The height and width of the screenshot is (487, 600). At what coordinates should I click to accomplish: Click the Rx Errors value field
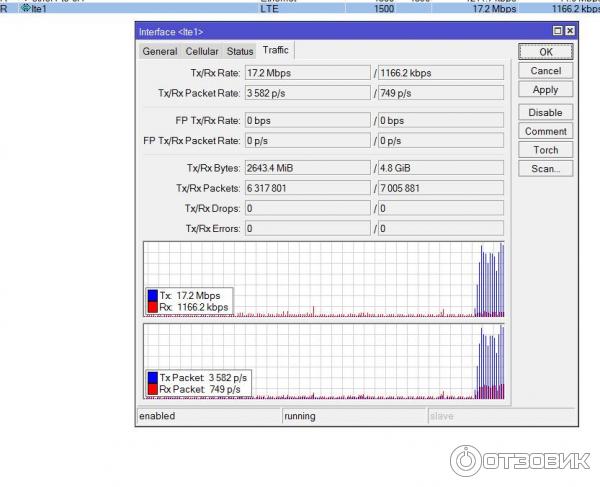441,229
